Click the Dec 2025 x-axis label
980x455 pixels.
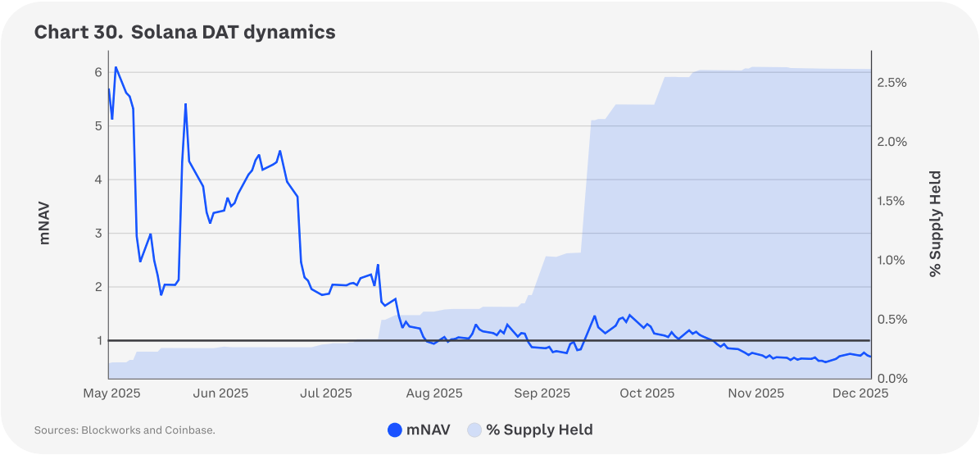click(860, 394)
